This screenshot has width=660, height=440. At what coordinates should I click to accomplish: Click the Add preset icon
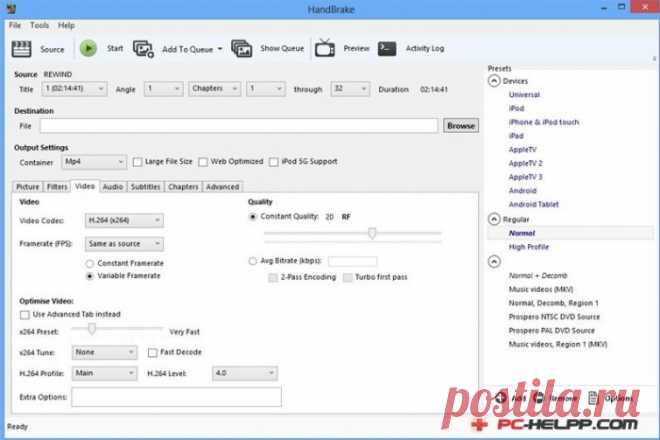point(501,397)
